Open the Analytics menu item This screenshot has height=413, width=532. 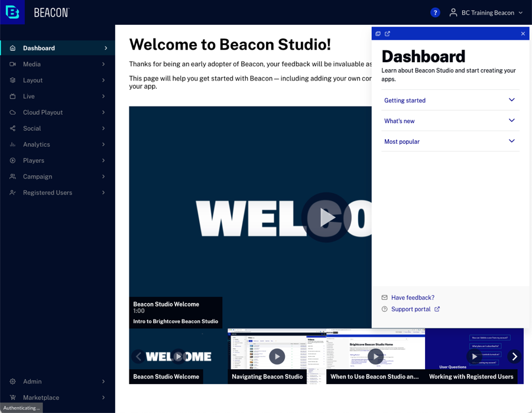coord(58,144)
